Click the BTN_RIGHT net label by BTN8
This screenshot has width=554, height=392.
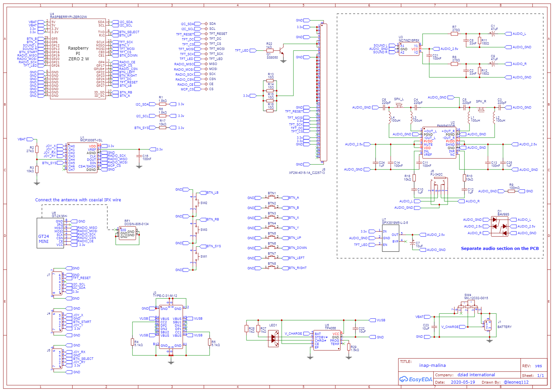(x=294, y=268)
